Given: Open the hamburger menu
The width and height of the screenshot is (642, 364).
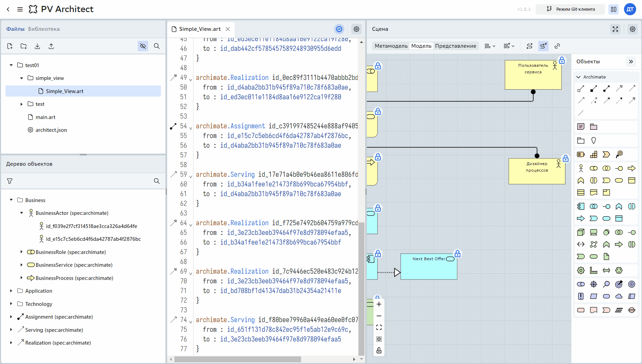Looking at the screenshot, I should point(20,9).
